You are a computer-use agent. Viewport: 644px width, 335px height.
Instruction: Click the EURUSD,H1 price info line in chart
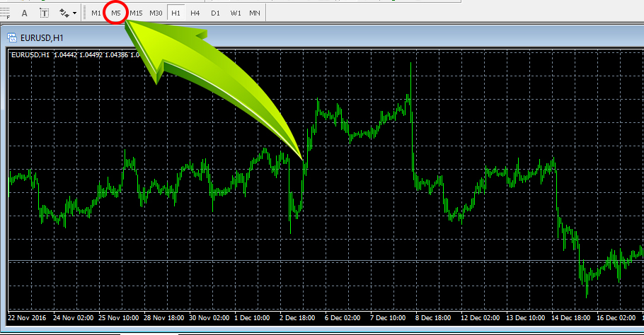[x=75, y=55]
